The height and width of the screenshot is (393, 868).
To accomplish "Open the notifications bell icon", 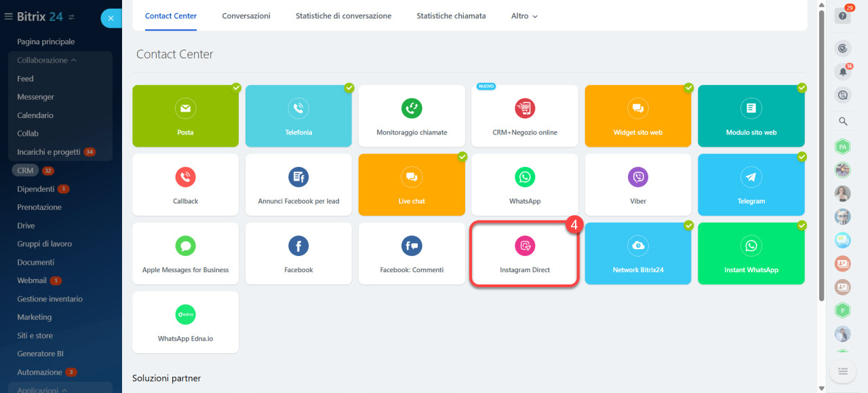I will (843, 71).
